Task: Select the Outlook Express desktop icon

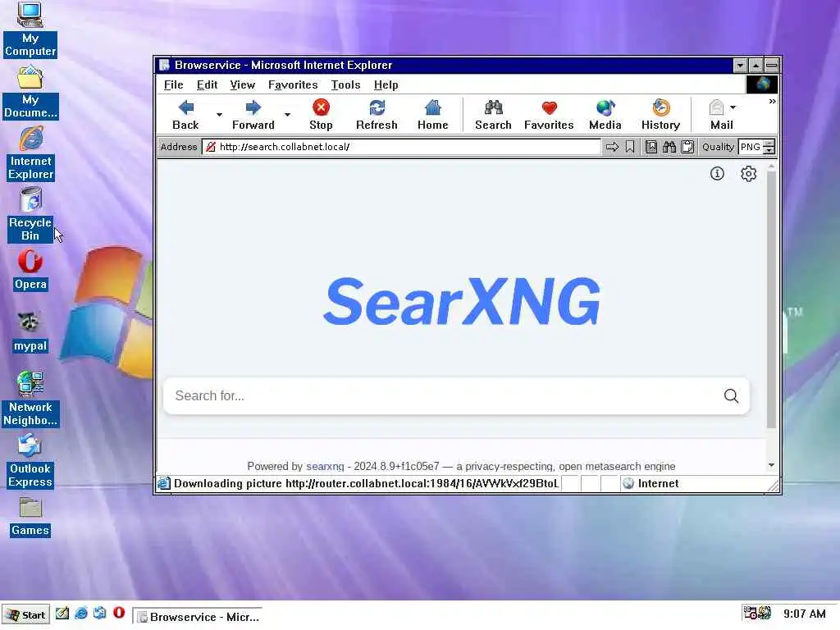Action: pos(30,461)
